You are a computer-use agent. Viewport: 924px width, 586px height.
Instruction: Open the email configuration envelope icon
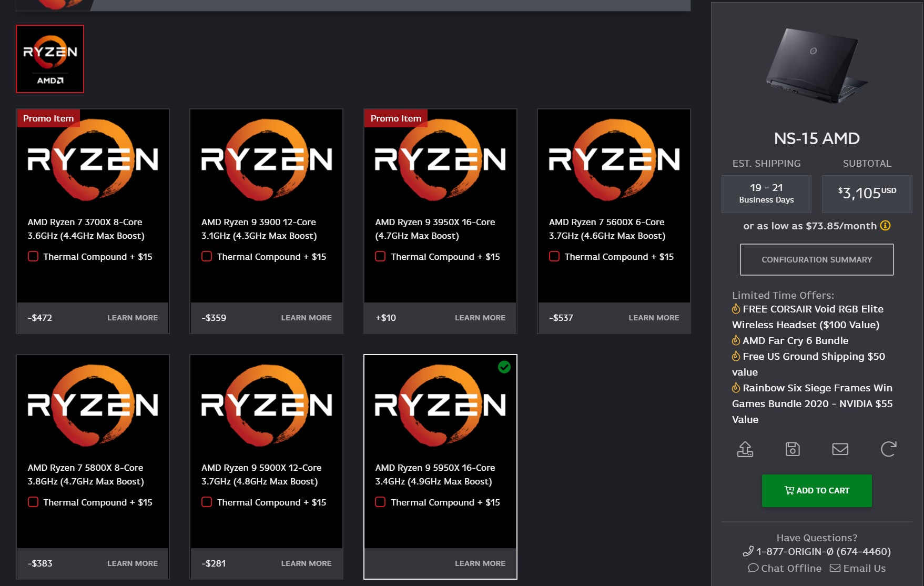[x=840, y=449]
